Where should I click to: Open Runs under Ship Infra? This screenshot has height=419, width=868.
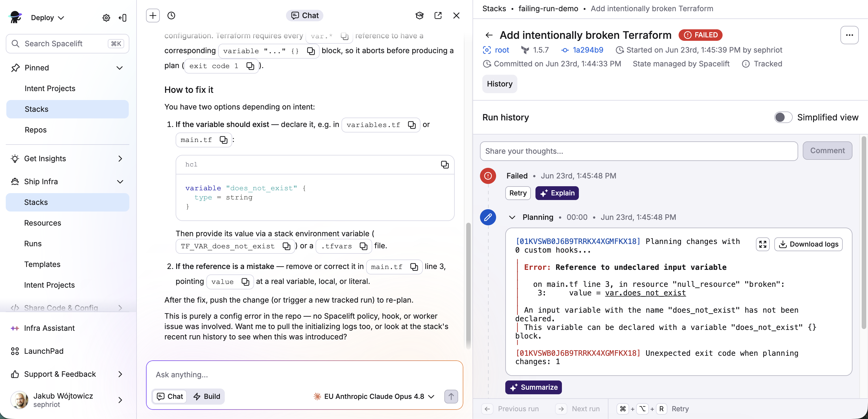pos(67,243)
